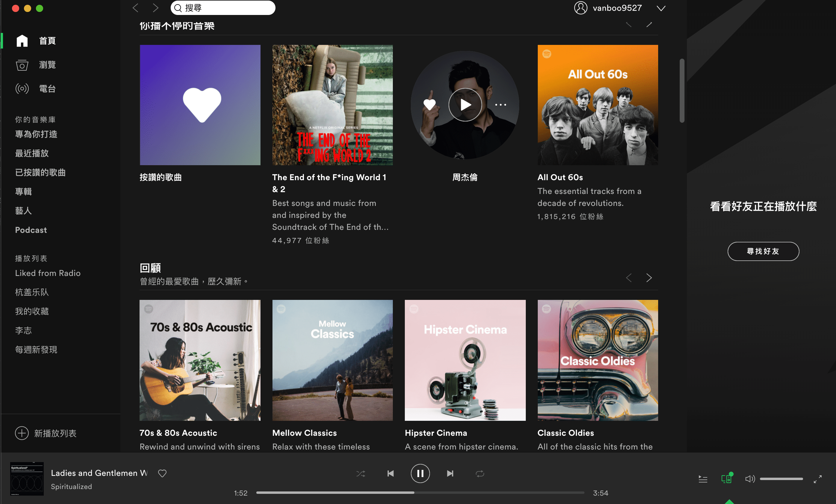The image size is (836, 504).
Task: Click the repeat toggle icon
Action: pos(479,473)
